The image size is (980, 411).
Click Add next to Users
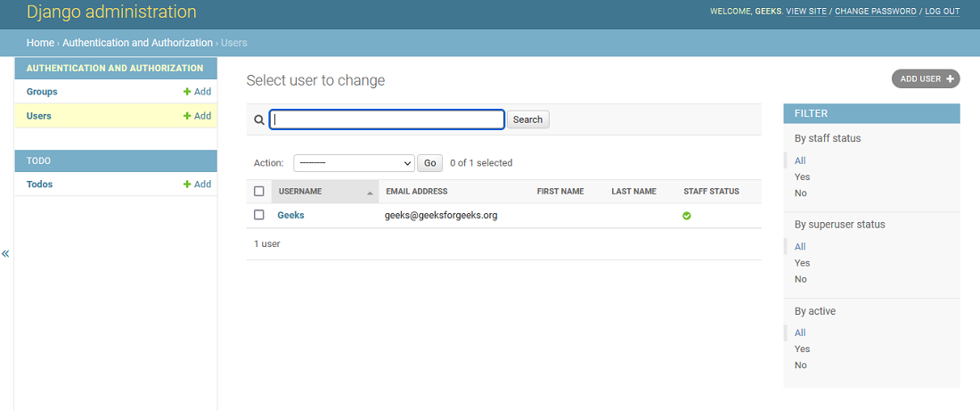tap(198, 116)
